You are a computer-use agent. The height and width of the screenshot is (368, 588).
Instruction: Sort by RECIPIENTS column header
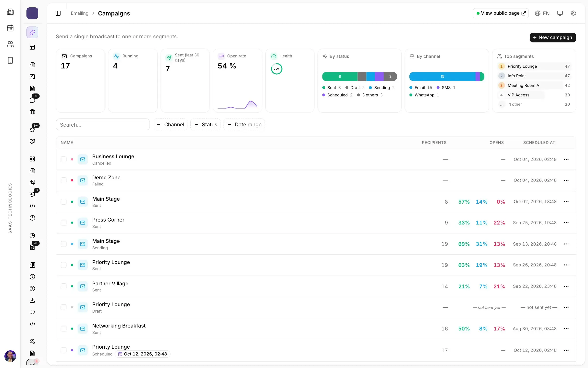(434, 143)
